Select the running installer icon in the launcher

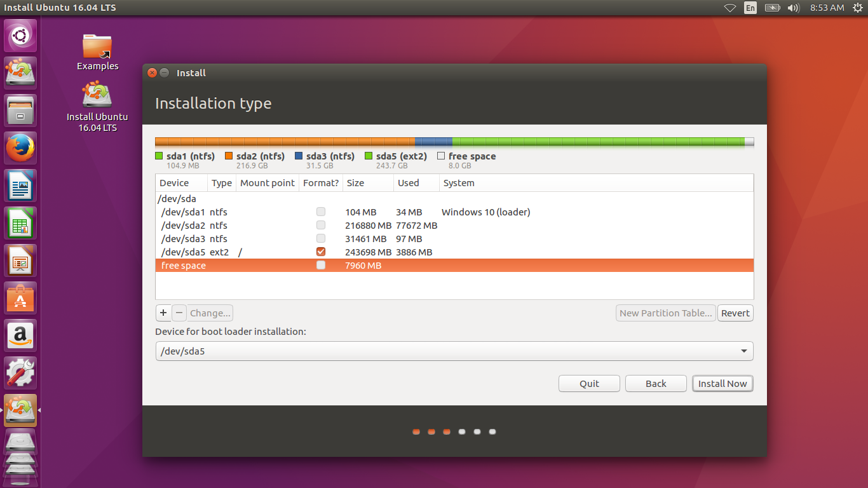click(20, 410)
